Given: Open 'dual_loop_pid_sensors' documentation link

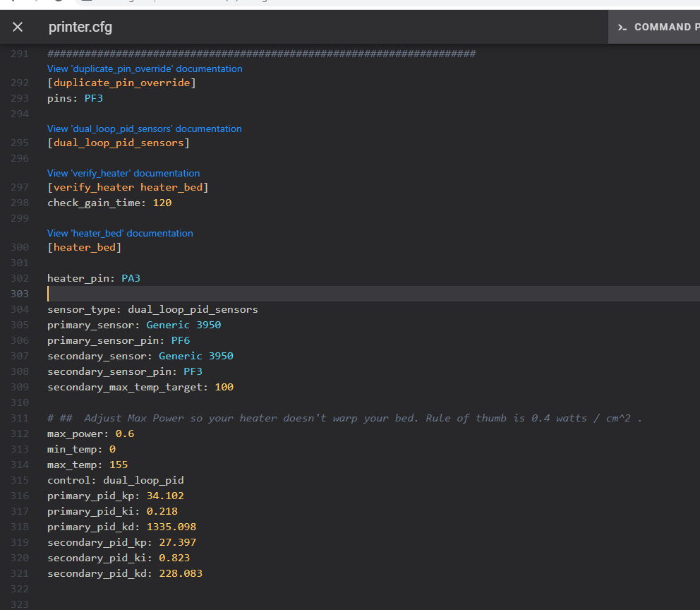Looking at the screenshot, I should pyautogui.click(x=144, y=128).
